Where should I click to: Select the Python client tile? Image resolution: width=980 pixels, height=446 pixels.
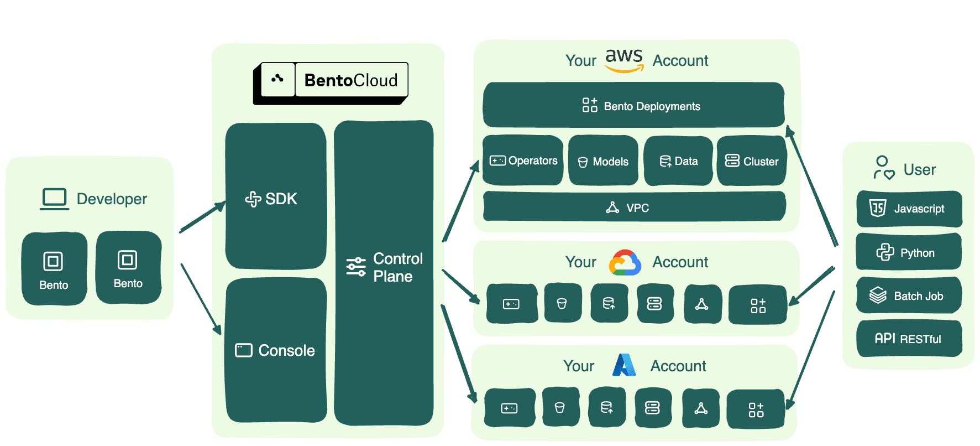point(909,252)
